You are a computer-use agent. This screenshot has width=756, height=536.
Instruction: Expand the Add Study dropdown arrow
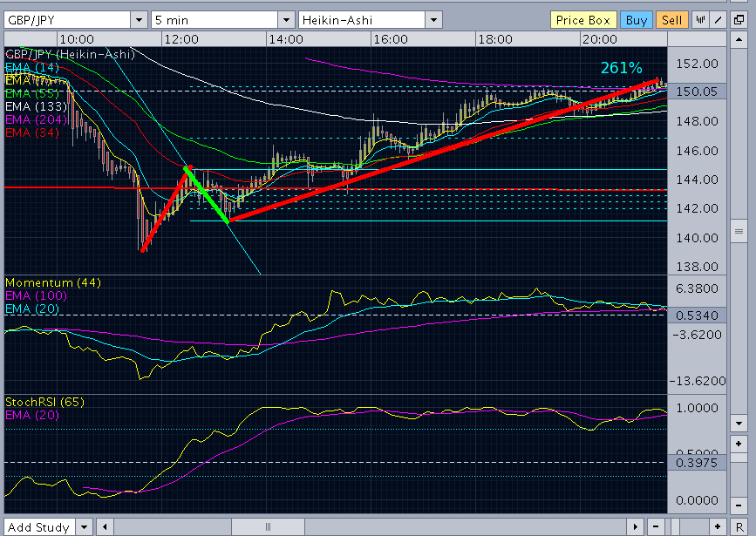(85, 526)
